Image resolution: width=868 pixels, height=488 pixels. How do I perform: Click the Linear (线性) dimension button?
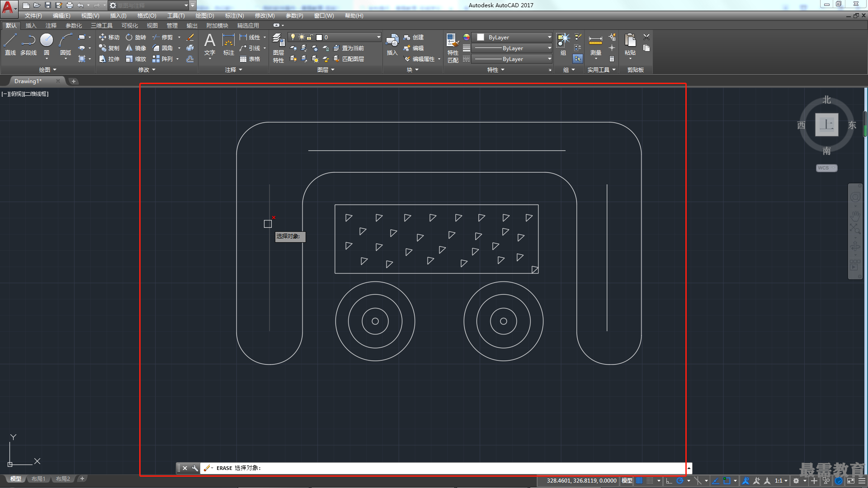250,37
